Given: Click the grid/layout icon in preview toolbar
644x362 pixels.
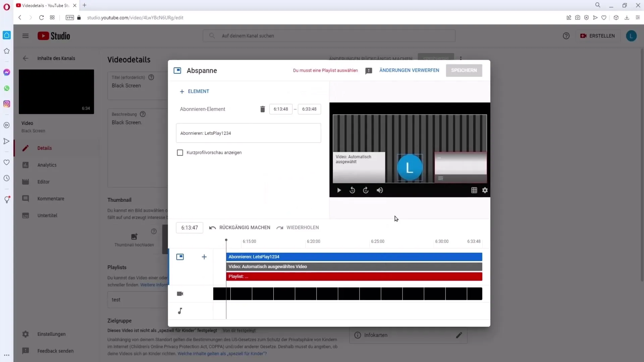Looking at the screenshot, I should tap(474, 190).
